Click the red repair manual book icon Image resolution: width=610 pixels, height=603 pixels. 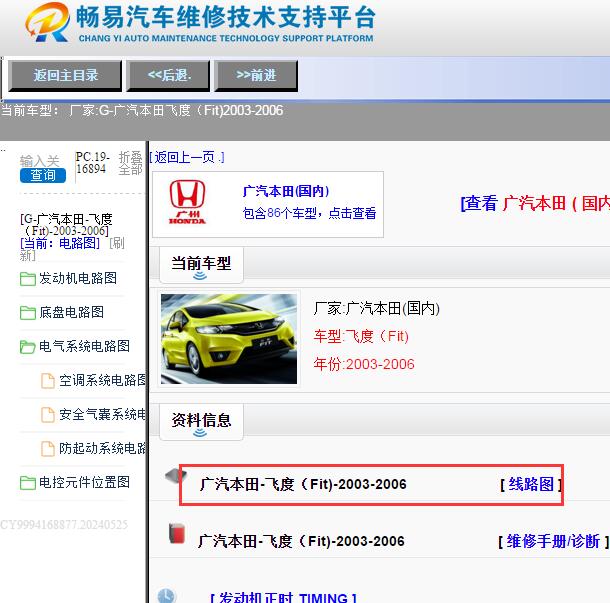tap(177, 533)
